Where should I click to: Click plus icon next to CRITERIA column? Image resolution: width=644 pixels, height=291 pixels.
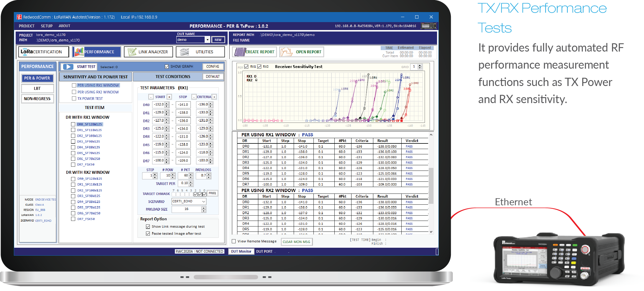(214, 97)
